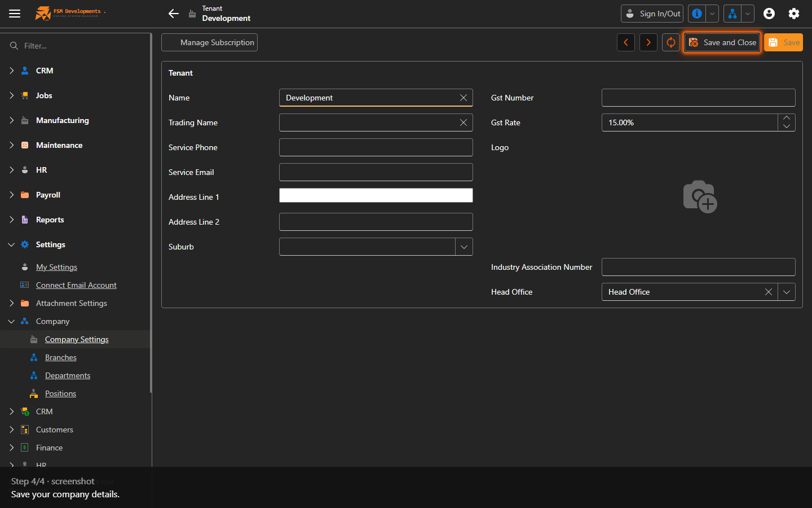Clear the Head Office selection X
812x508 pixels.
(x=769, y=292)
